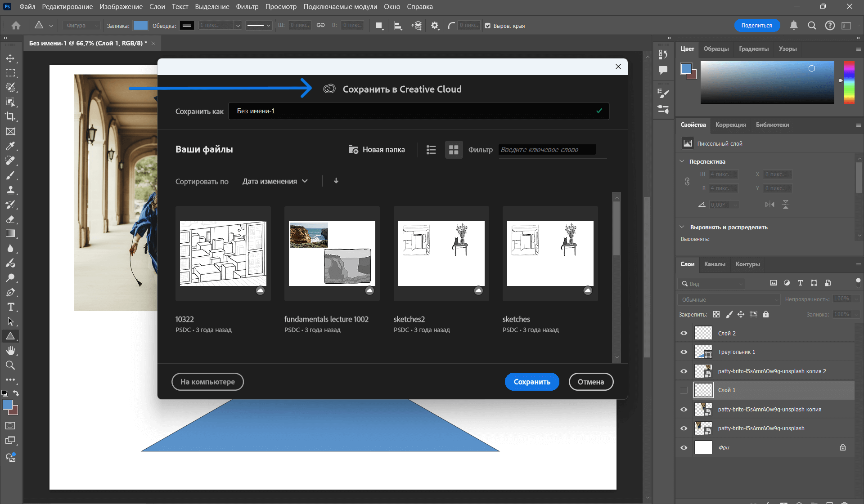Screen dimensions: 864x504
Task: Open Дата изменения sort dropdown
Action: (275, 181)
